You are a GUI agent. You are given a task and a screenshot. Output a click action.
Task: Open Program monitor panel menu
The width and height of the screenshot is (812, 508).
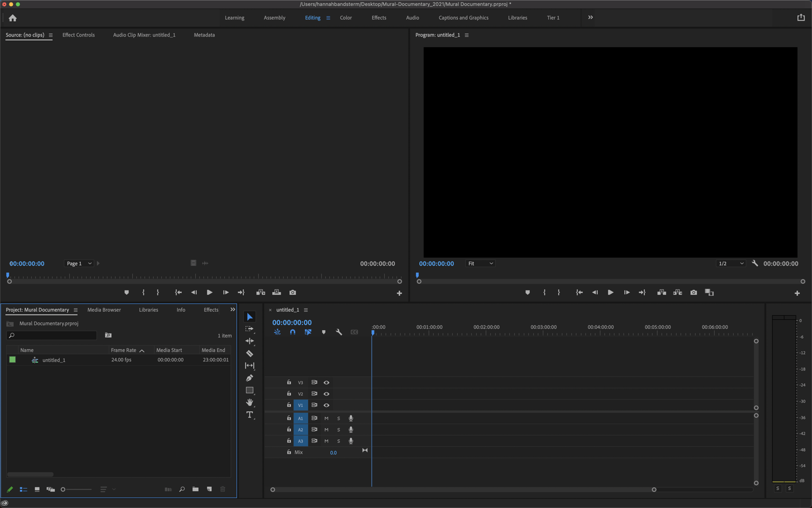pos(466,35)
